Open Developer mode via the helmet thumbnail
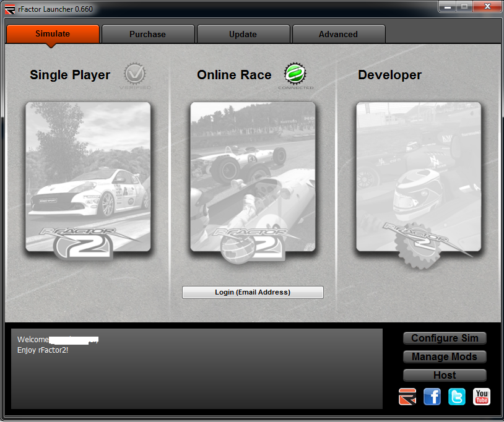The width and height of the screenshot is (504, 422). coord(419,177)
